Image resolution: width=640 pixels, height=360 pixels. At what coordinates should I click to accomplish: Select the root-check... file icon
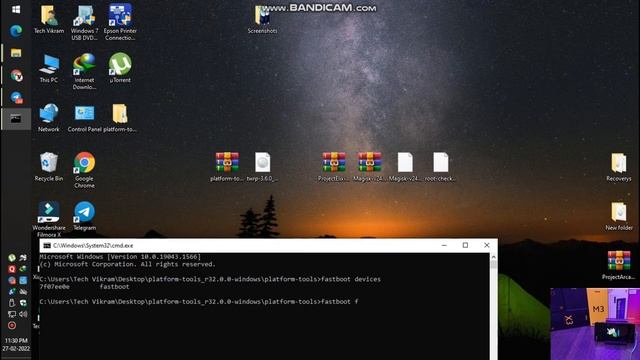440,167
